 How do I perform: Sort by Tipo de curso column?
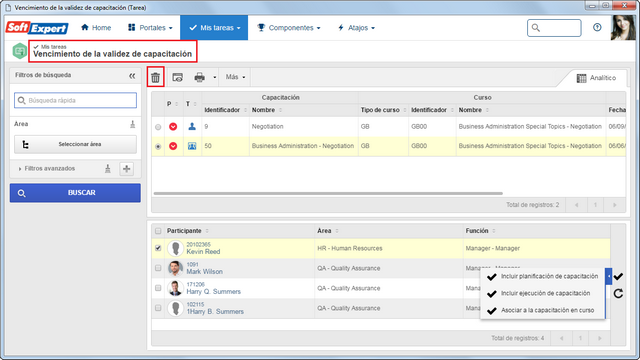pyautogui.click(x=383, y=110)
